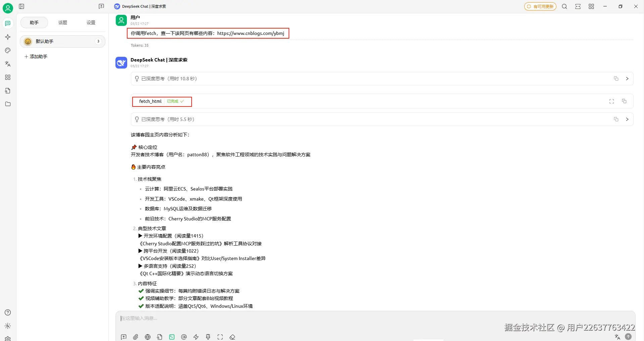
Task: Open quick phrases lightning icon
Action: pyautogui.click(x=196, y=337)
